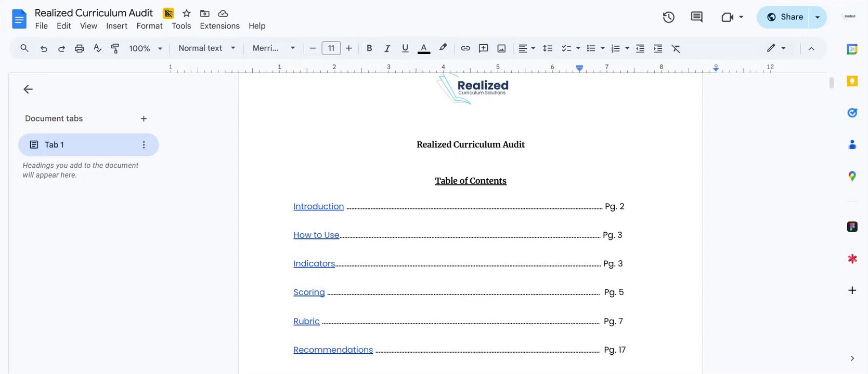The height and width of the screenshot is (374, 868).
Task: Open the text alignment dropdown
Action: click(527, 48)
